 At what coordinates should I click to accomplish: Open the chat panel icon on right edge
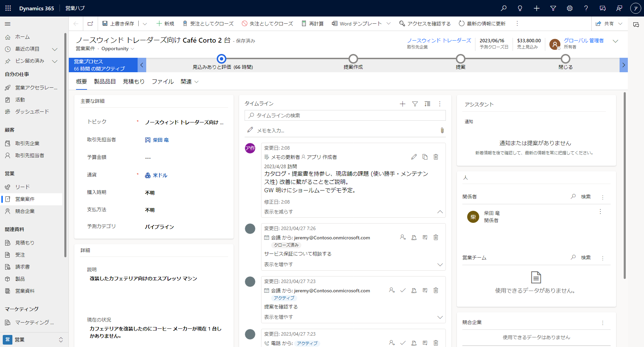coord(636,25)
